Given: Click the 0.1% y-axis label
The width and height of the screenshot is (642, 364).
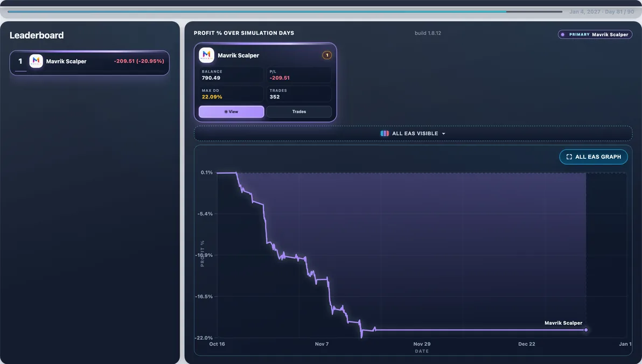Looking at the screenshot, I should tap(206, 172).
